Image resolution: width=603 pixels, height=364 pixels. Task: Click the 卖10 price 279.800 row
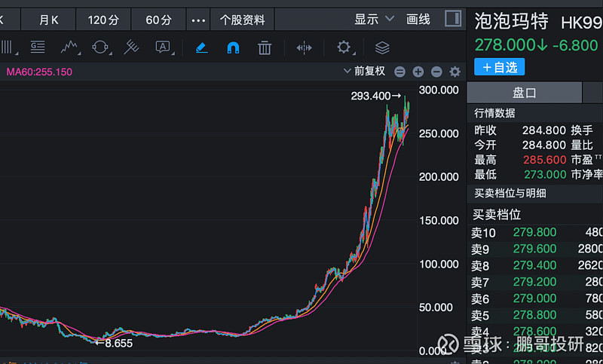537,232
